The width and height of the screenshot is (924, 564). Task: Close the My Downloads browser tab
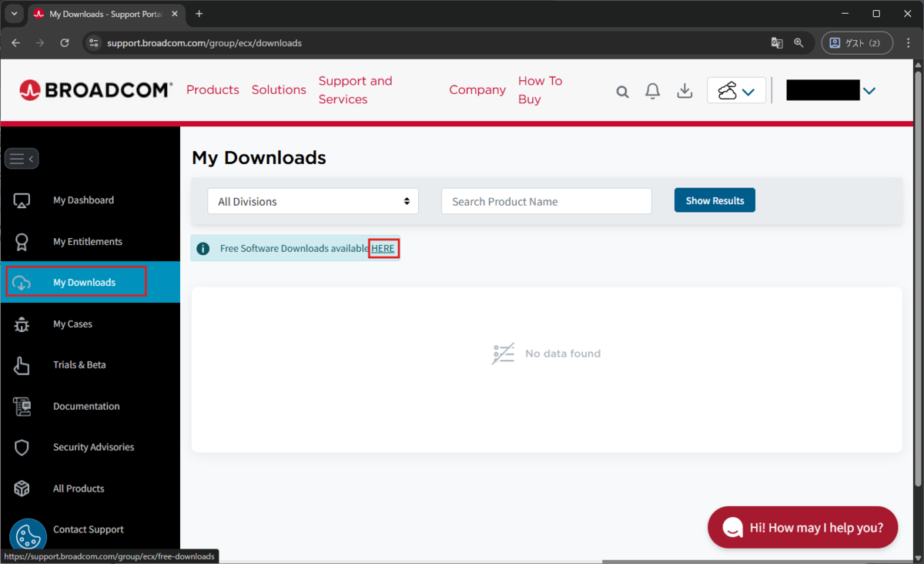click(x=175, y=14)
